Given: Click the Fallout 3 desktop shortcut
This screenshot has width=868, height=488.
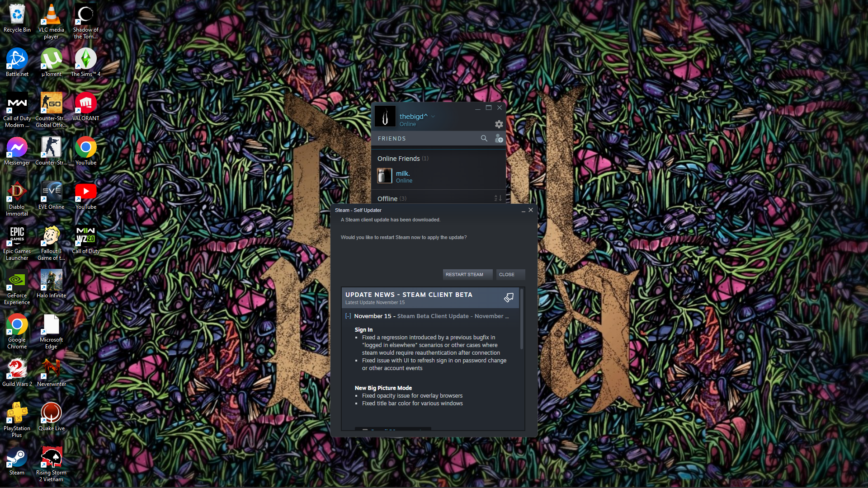Looking at the screenshot, I should pyautogui.click(x=51, y=243).
